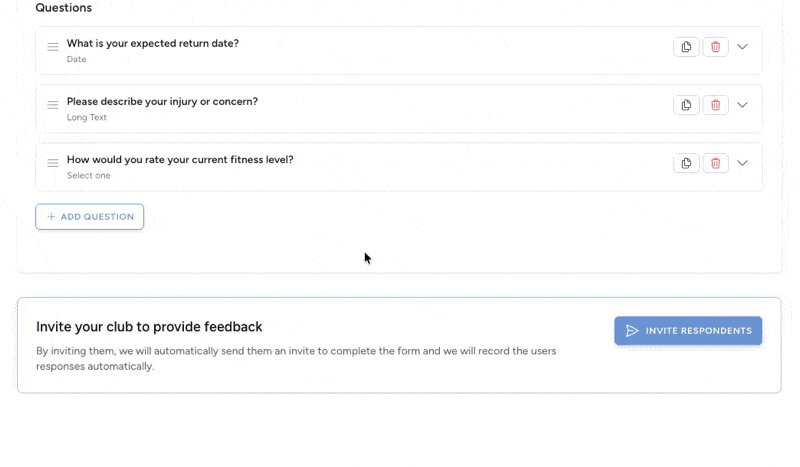800x467 pixels.
Task: Expand the injury or concern question
Action: pos(742,105)
